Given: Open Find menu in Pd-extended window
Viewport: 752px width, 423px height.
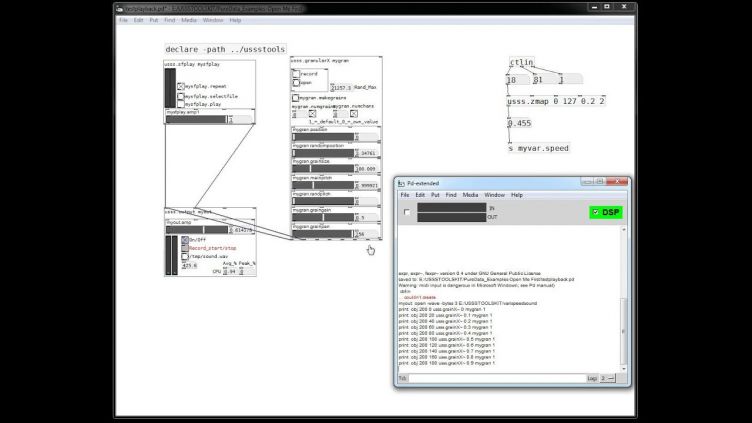Looking at the screenshot, I should point(451,195).
